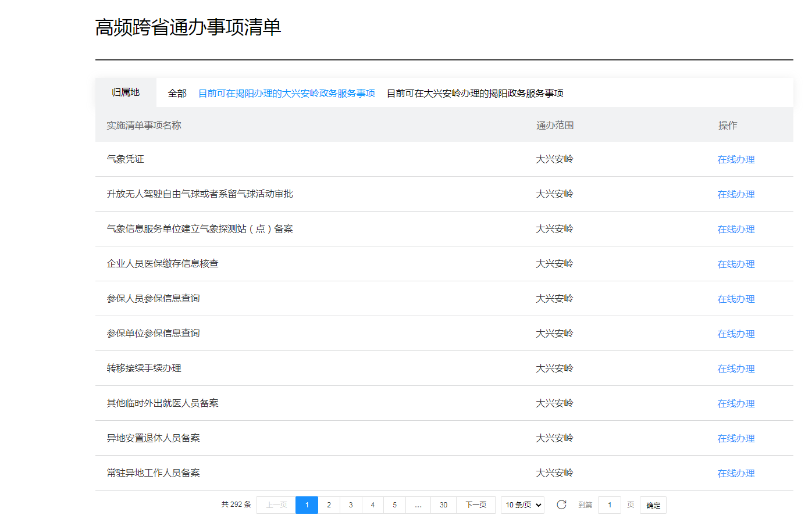Click the page number input field

pyautogui.click(x=609, y=505)
